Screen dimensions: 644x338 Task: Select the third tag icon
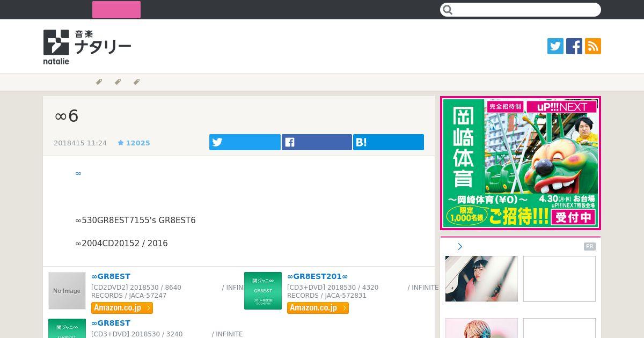(136, 82)
